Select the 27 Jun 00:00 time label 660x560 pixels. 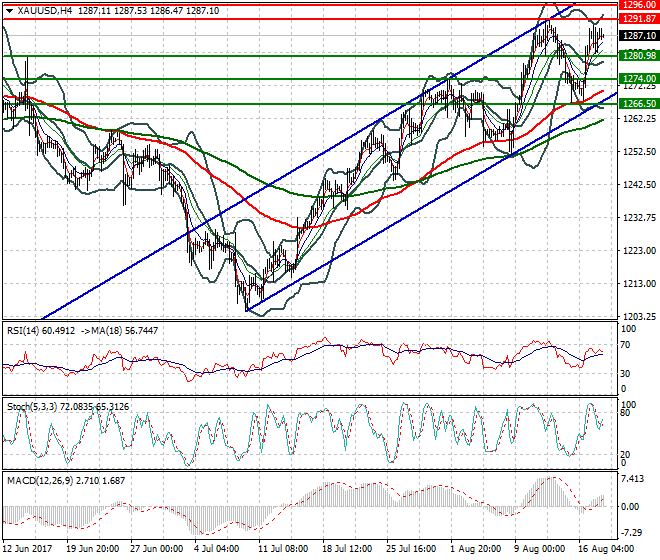(157, 549)
